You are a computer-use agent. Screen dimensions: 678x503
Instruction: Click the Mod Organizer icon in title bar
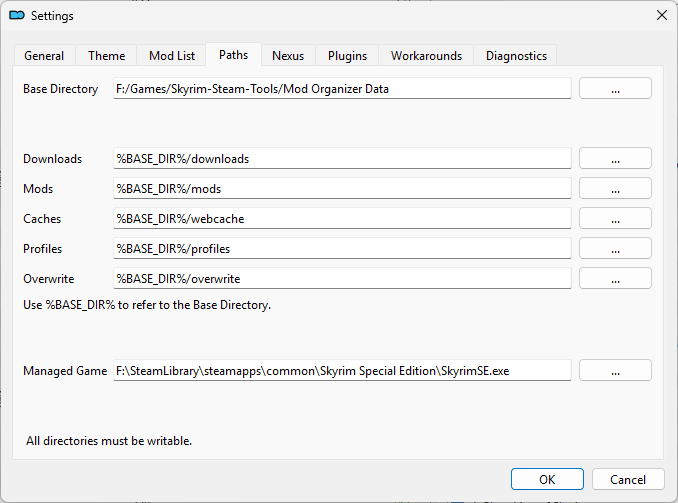[x=16, y=16]
